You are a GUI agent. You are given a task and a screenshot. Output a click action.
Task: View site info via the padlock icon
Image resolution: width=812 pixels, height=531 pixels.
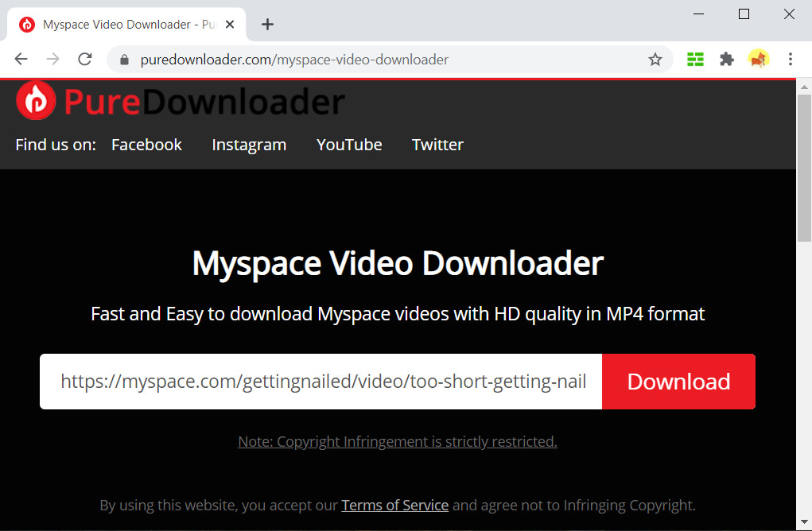click(x=124, y=60)
